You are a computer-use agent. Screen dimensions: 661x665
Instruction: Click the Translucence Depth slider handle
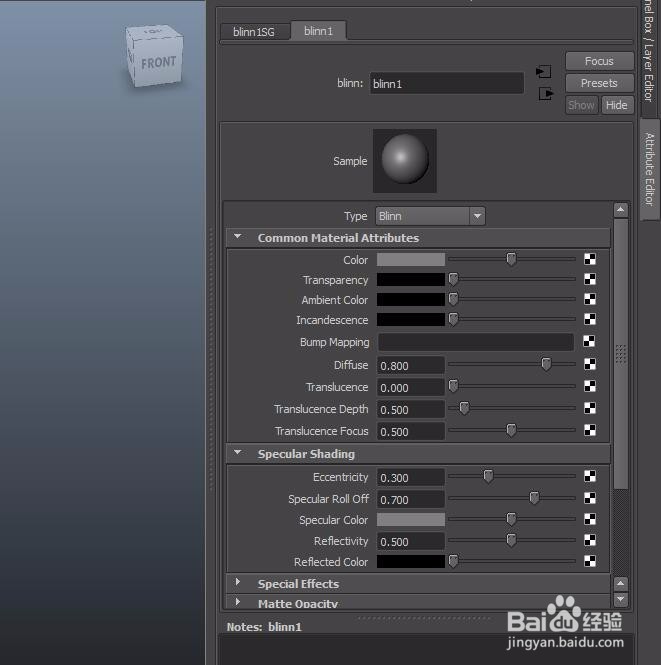464,408
